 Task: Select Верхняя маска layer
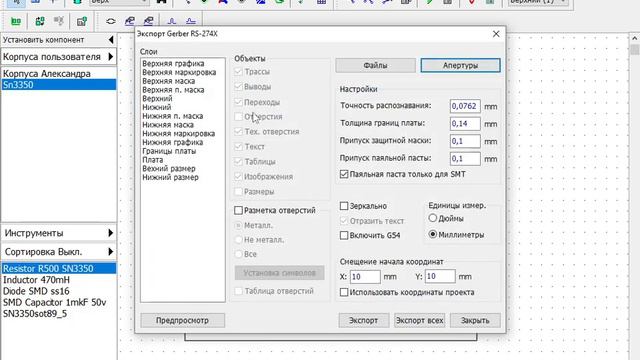pos(168,81)
